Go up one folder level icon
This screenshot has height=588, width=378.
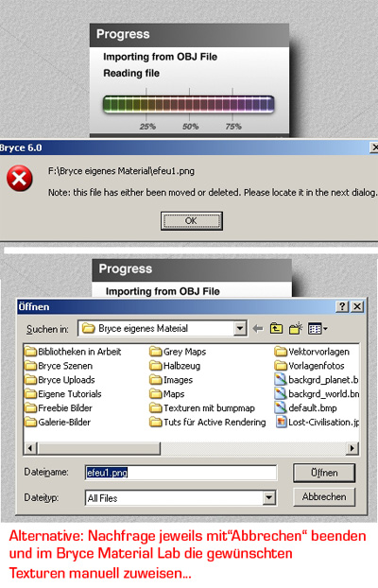tap(276, 329)
